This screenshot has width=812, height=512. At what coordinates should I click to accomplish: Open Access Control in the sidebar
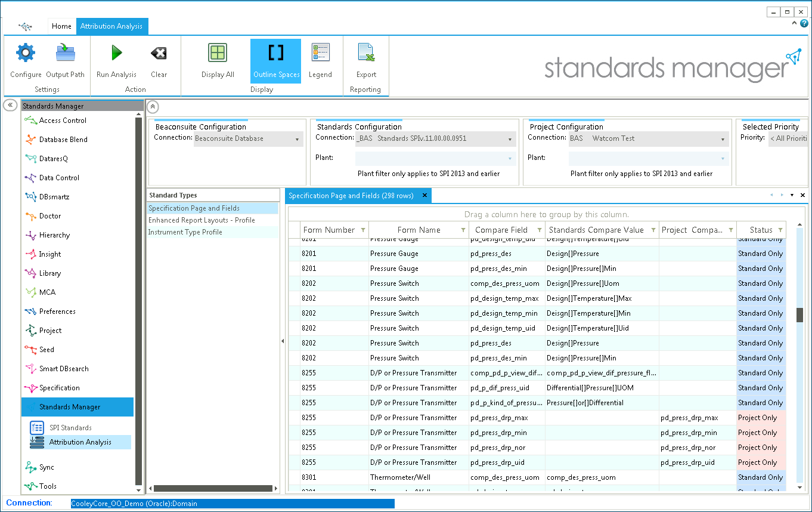(x=63, y=121)
